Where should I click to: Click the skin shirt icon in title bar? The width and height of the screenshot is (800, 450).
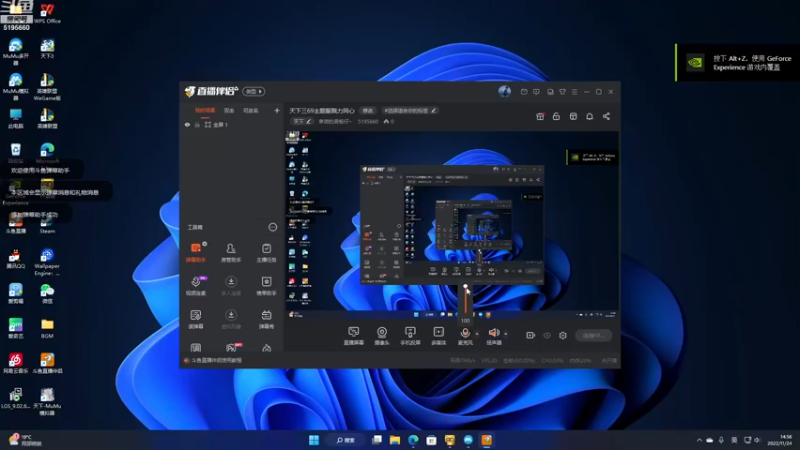562,92
